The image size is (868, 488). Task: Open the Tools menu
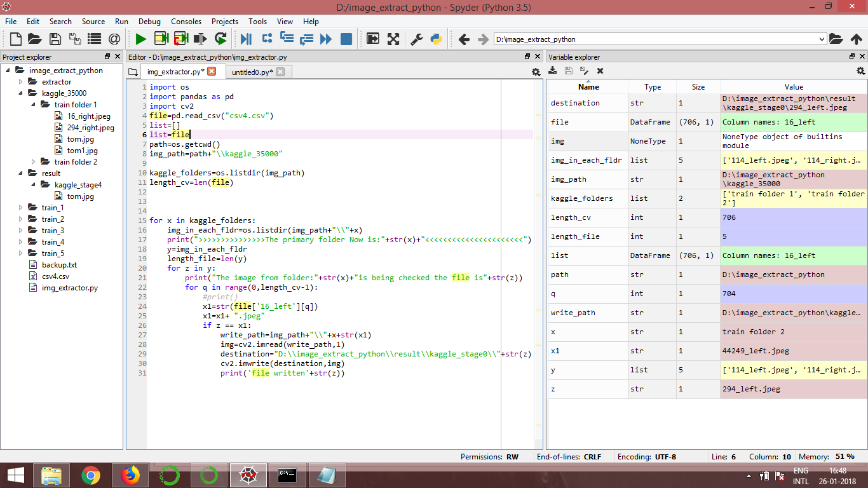(x=257, y=21)
